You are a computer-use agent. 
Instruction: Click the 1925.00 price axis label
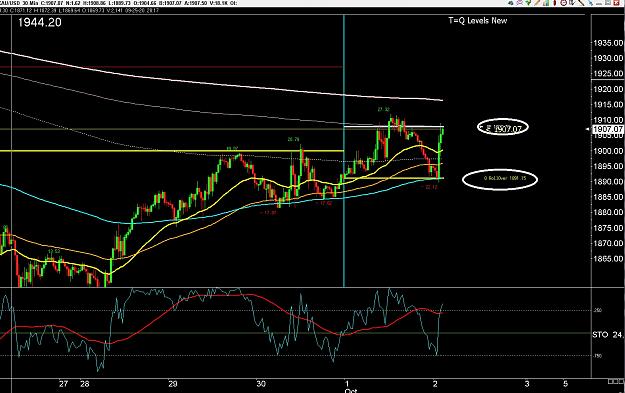(608, 74)
